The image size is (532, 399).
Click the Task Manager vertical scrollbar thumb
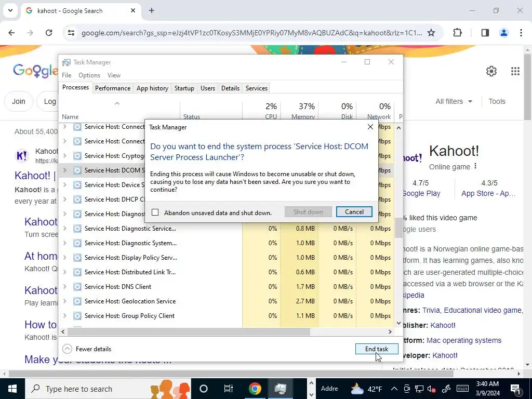pyautogui.click(x=398, y=228)
